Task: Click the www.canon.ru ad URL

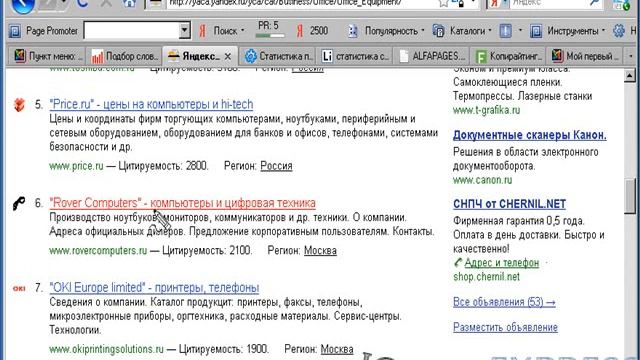Action: pyautogui.click(x=482, y=180)
